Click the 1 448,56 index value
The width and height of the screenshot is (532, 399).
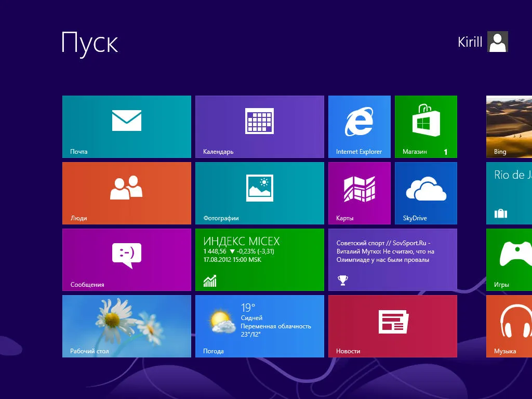[x=215, y=251]
